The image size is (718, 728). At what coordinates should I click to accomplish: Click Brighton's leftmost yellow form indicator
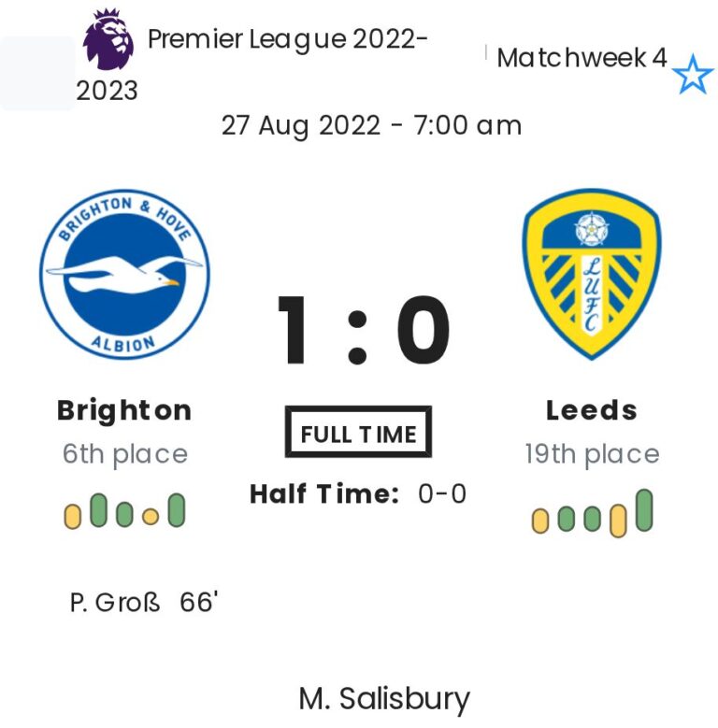72,516
